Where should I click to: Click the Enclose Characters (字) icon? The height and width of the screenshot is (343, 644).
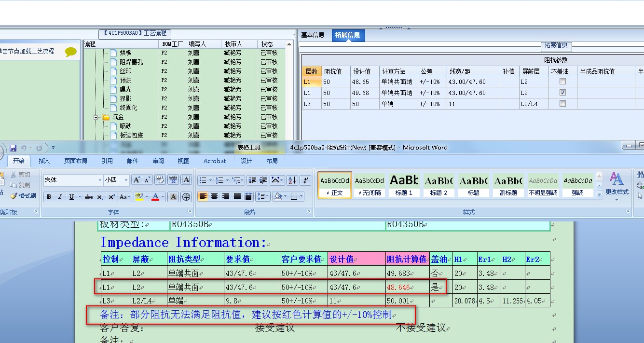[186, 197]
